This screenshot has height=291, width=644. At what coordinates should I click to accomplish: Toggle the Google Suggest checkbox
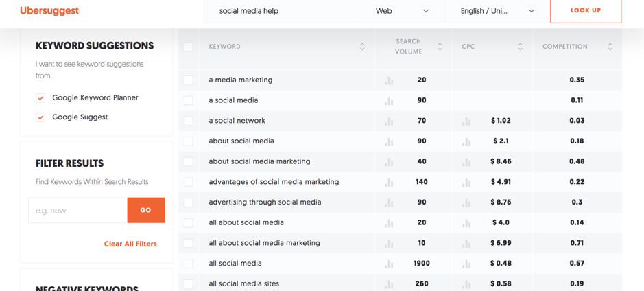click(x=40, y=117)
